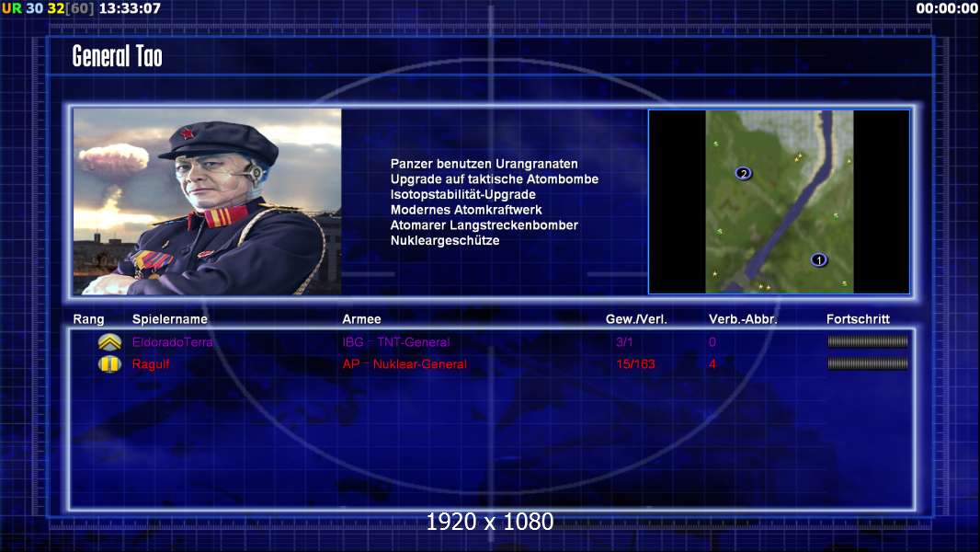Click the "Gew./Verl." column header
980x552 pixels.
pyautogui.click(x=636, y=319)
